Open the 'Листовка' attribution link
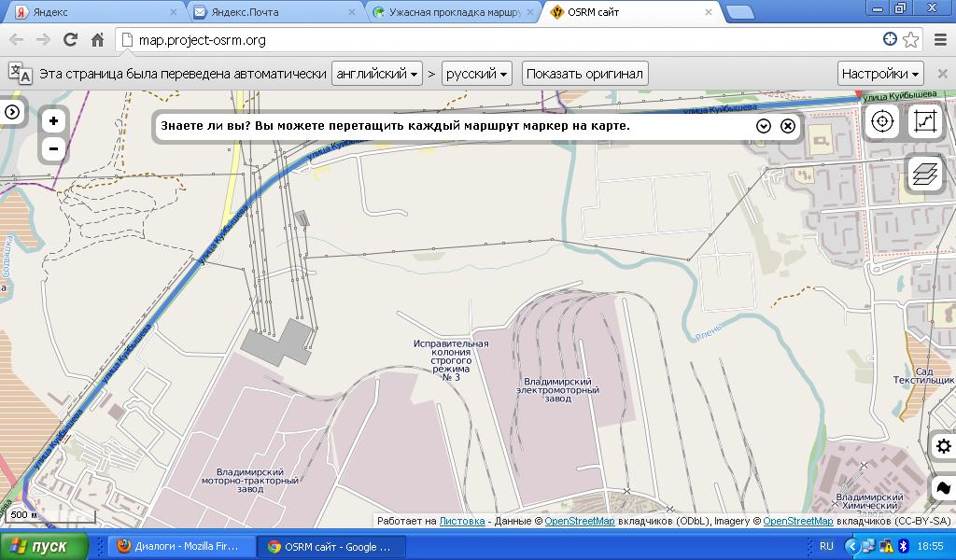The height and width of the screenshot is (560, 956). point(462,522)
